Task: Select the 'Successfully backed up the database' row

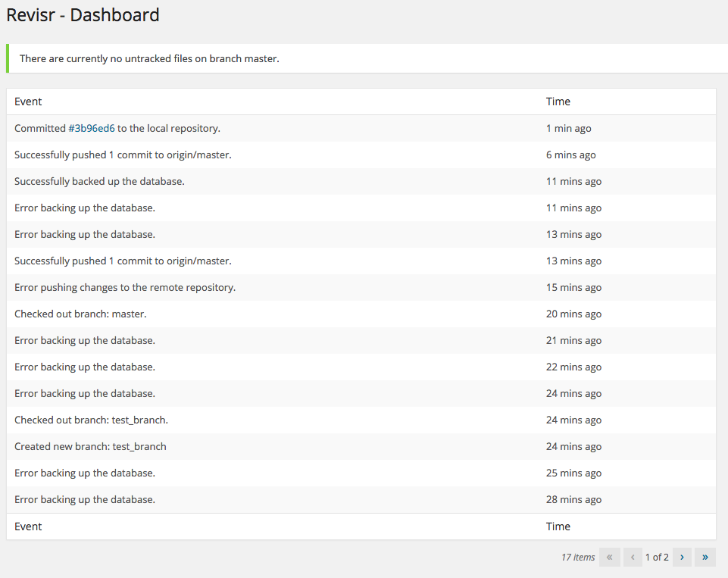Action: coord(99,182)
